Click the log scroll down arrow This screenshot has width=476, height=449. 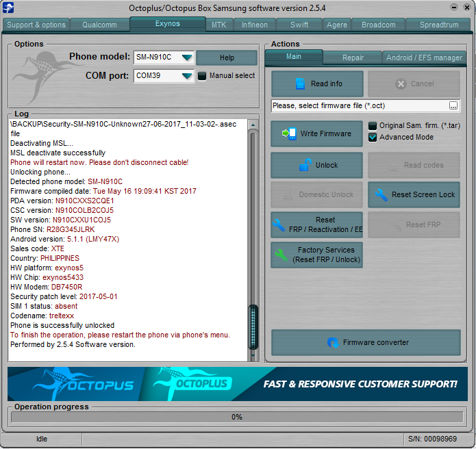pyautogui.click(x=253, y=355)
